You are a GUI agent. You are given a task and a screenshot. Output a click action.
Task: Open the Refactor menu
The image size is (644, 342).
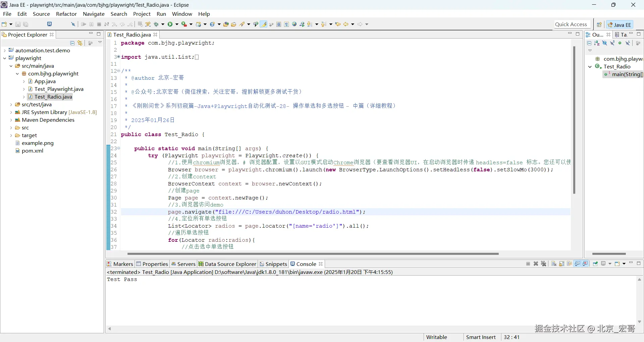coord(66,14)
